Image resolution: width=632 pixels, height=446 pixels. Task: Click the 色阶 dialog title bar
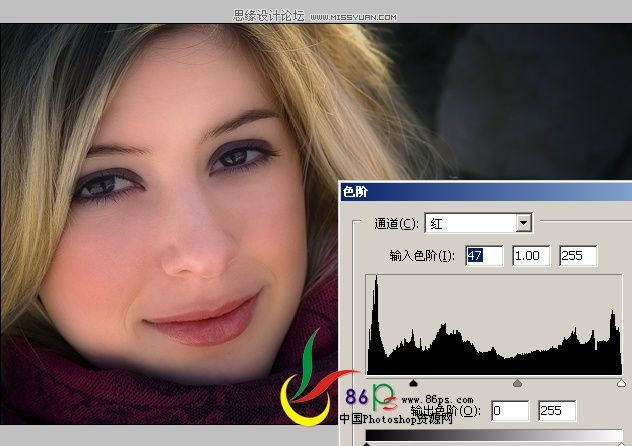pyautogui.click(x=486, y=192)
